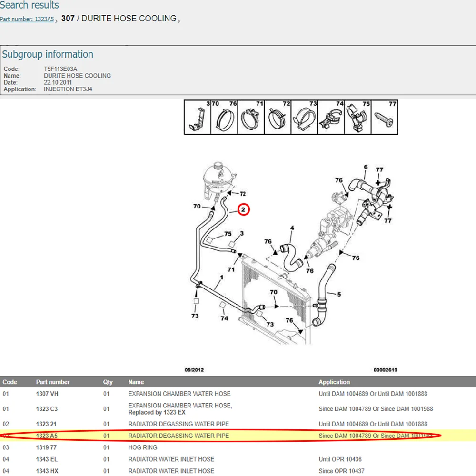Click 'Until OPR 10436' application cell
Screen dimensions: 476x476
coord(340,459)
